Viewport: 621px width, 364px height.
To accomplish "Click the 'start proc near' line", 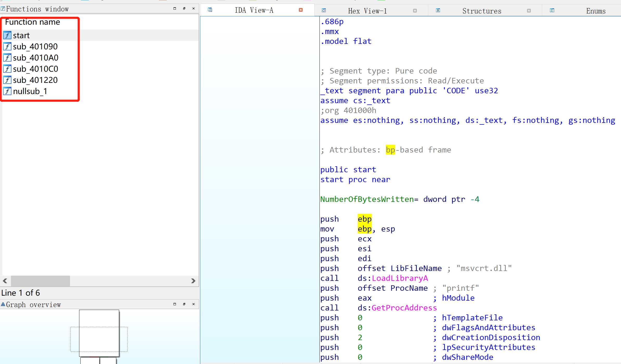I will pos(355,180).
